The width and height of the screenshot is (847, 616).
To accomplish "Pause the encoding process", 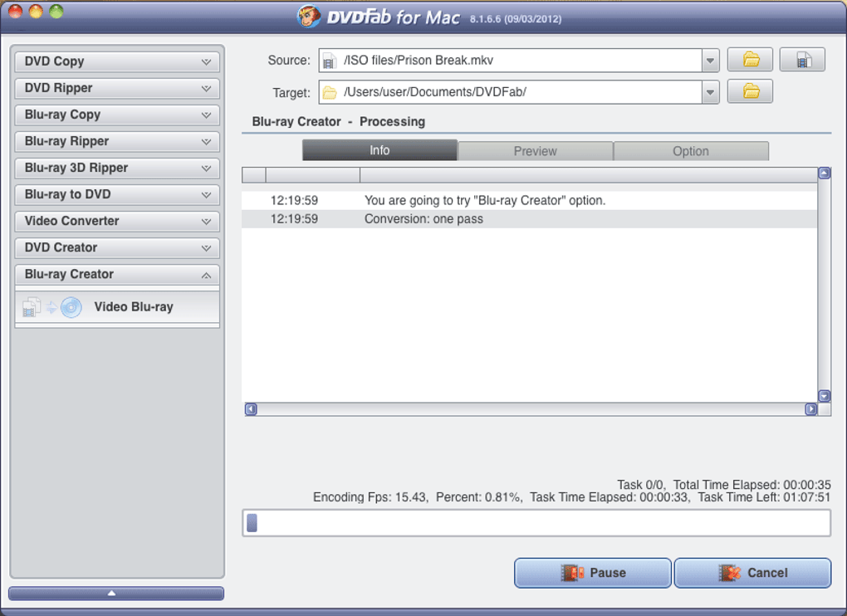I will click(x=593, y=573).
